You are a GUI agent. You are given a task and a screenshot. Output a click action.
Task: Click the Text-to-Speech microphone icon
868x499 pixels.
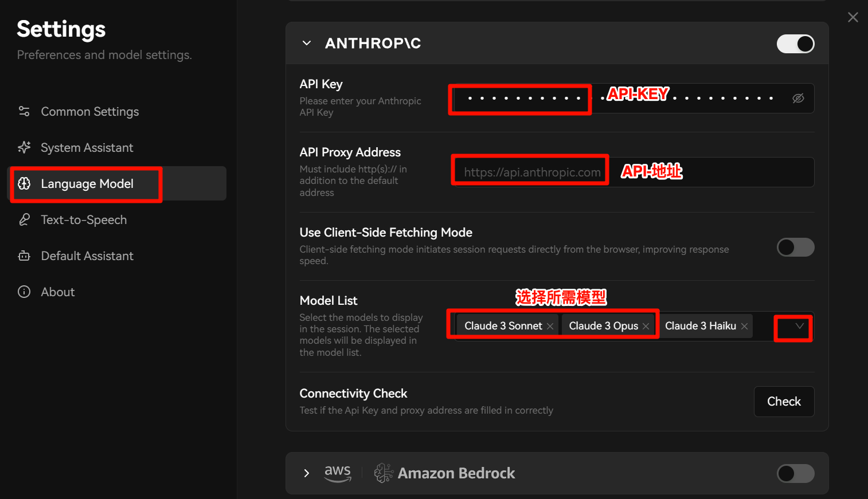[x=24, y=219]
